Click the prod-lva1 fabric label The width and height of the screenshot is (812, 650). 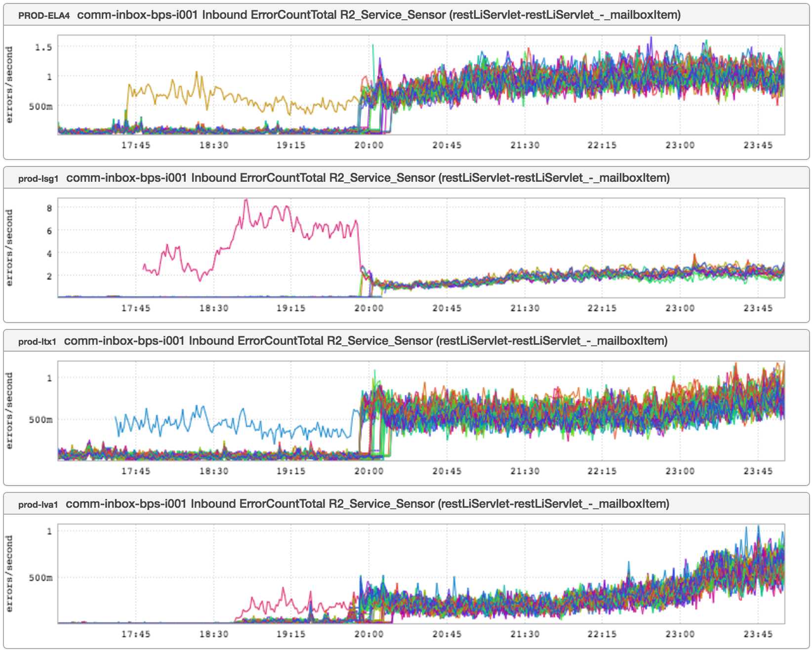coord(38,504)
